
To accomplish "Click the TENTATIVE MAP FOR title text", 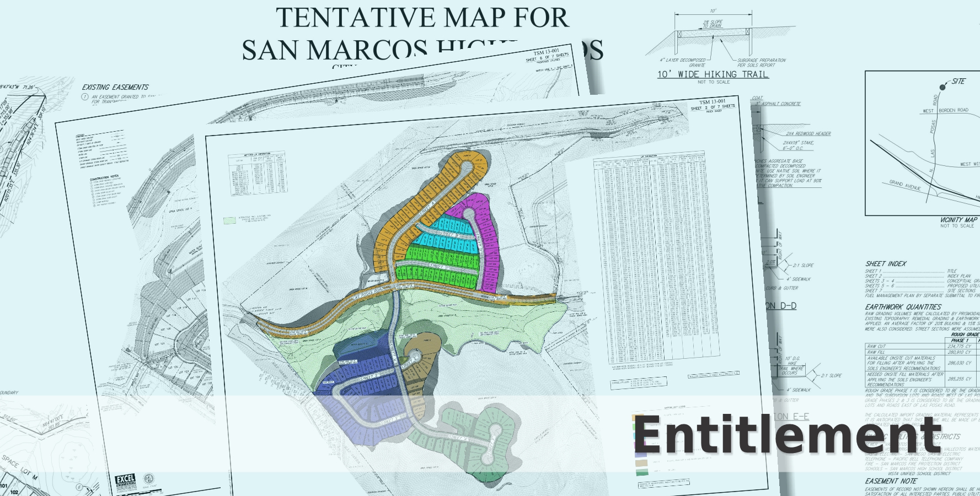I will click(422, 17).
